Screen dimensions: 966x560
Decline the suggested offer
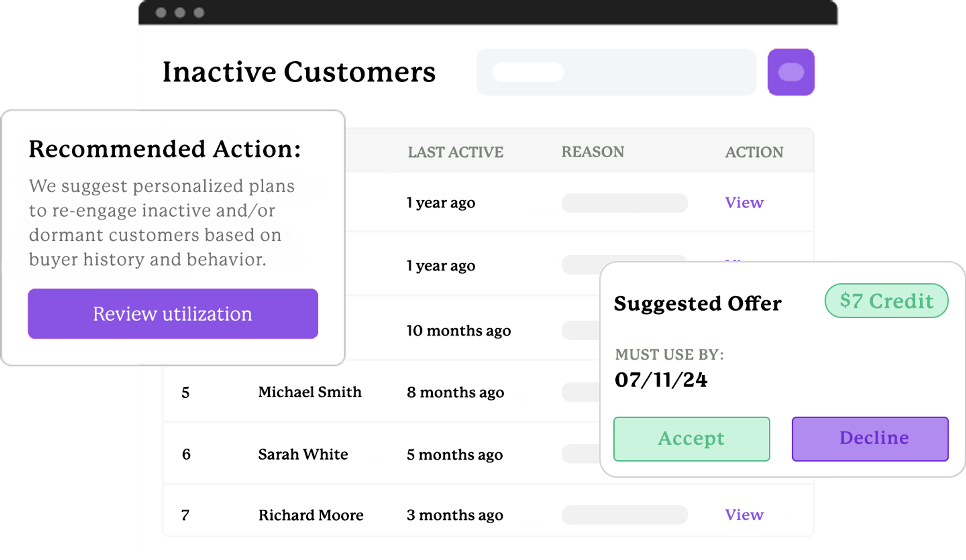(870, 439)
